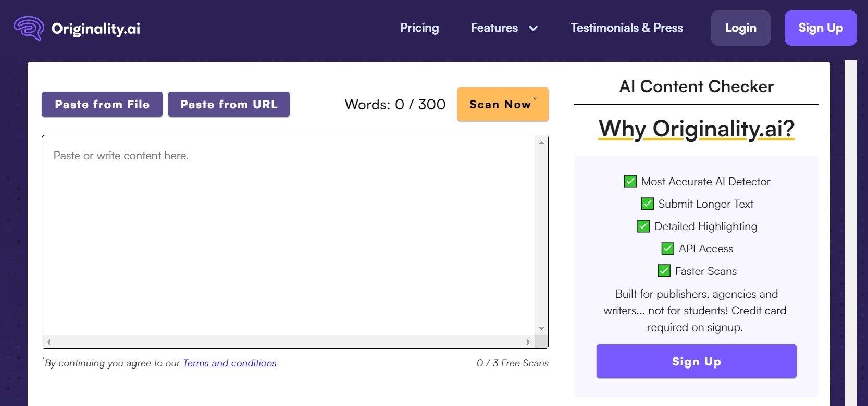
Task: Click the Faster Scans checkmark
Action: pyautogui.click(x=664, y=271)
